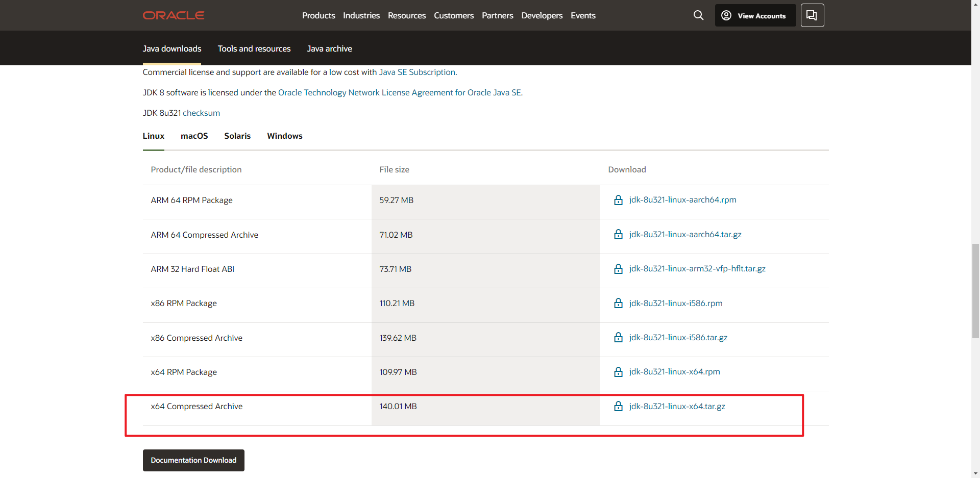980x478 pixels.
Task: Open the Products menu
Action: pyautogui.click(x=318, y=15)
